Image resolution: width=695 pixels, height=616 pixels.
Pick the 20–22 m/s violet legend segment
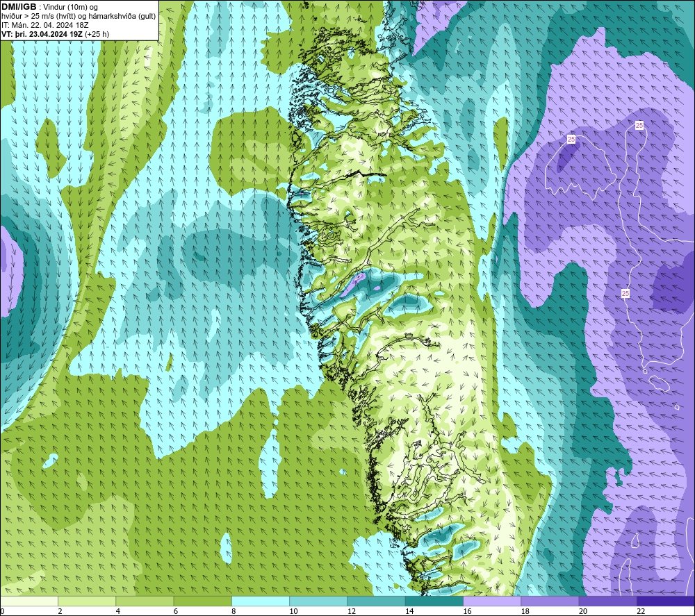607,601
